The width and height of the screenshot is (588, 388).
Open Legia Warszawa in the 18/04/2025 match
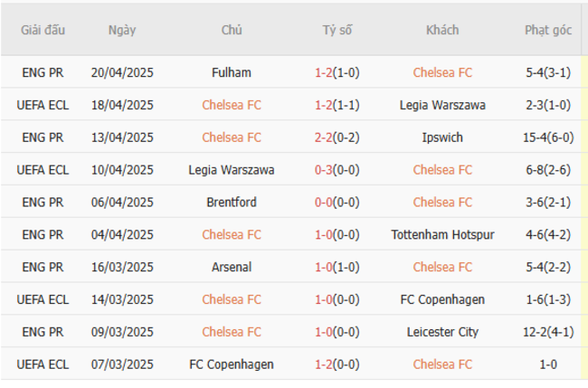coord(442,105)
